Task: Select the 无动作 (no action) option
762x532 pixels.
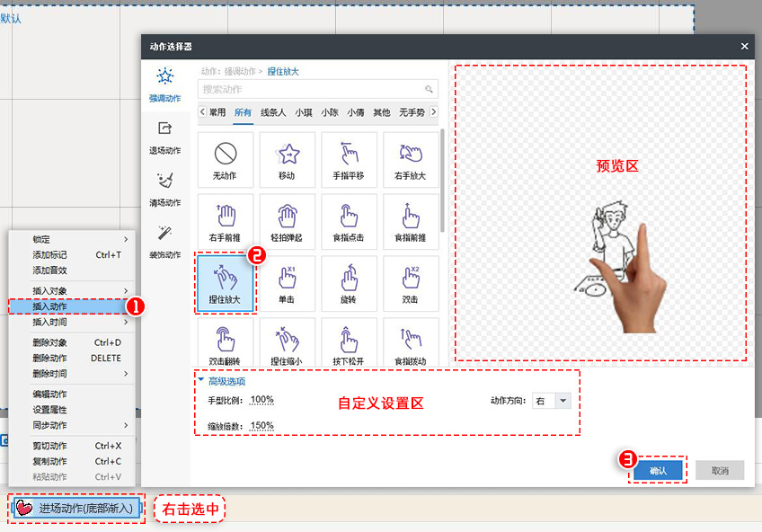Action: (x=225, y=159)
